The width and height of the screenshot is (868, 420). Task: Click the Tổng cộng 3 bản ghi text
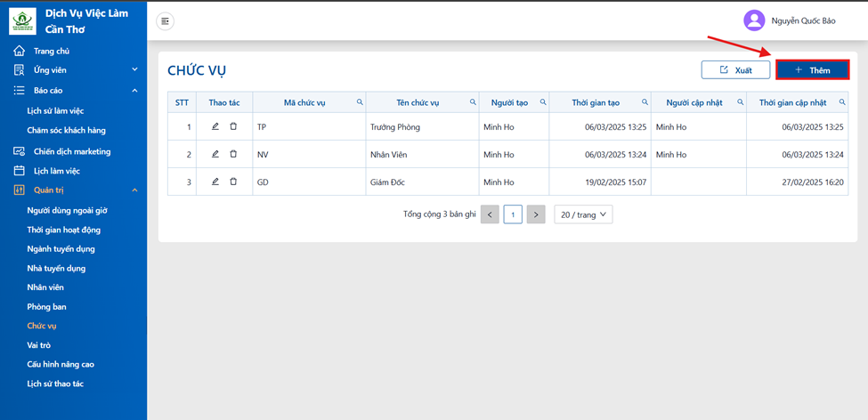440,214
